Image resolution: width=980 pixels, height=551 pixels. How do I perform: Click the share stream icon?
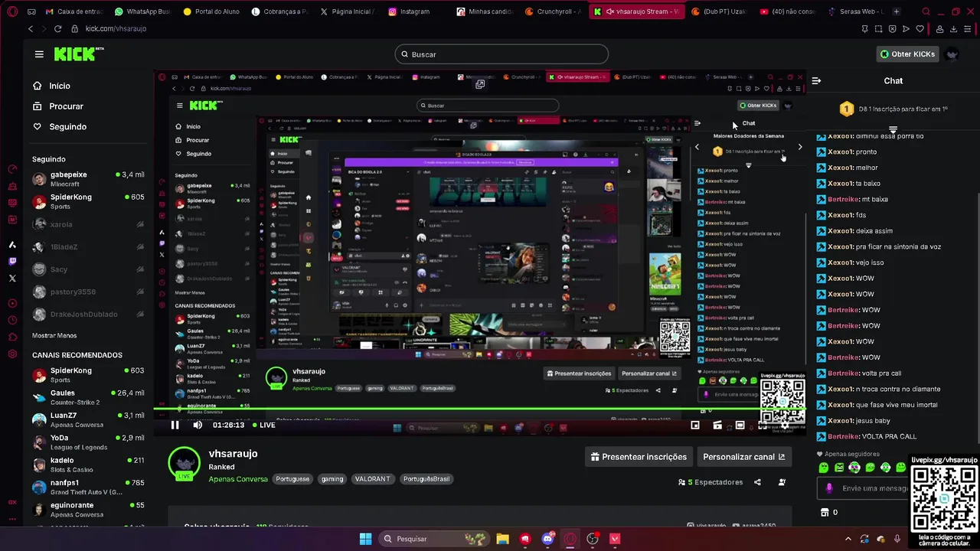point(757,482)
